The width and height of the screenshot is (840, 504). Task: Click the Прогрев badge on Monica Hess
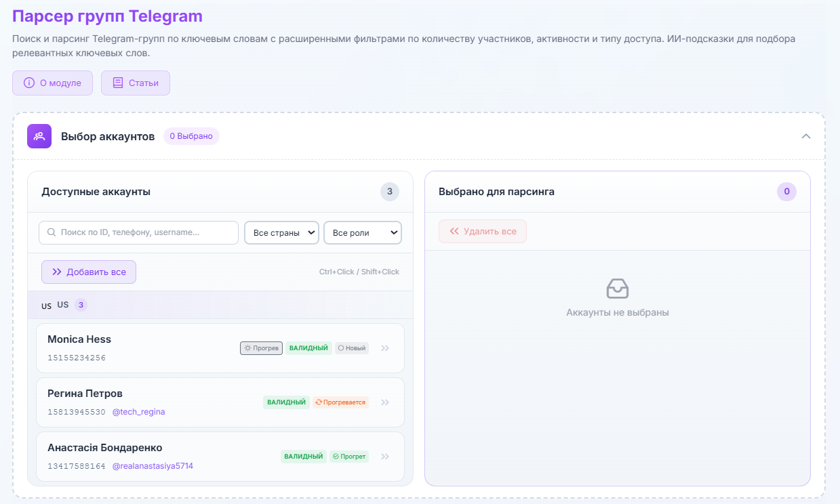click(261, 348)
